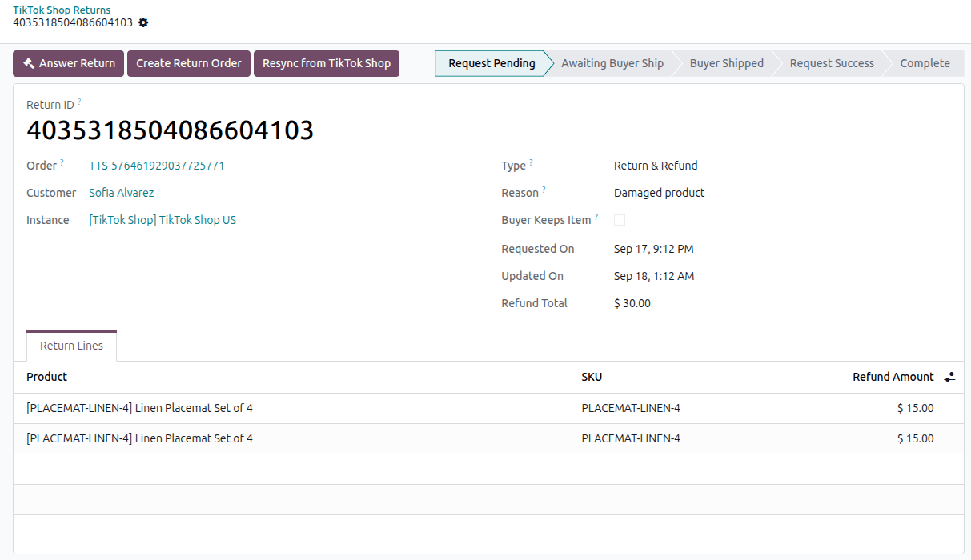Toggle the Buyer Keeps Item checkbox
Image resolution: width=971 pixels, height=560 pixels.
[620, 220]
